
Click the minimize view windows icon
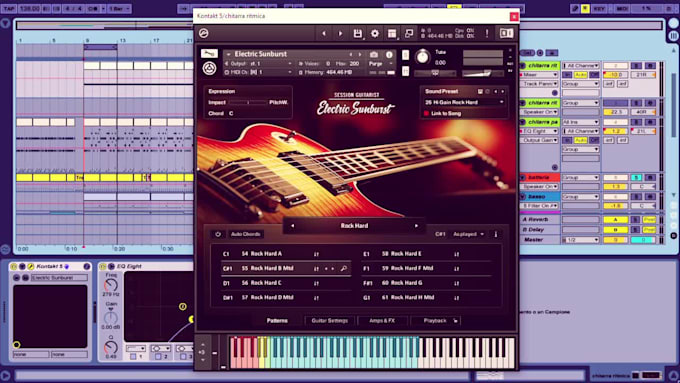409,33
